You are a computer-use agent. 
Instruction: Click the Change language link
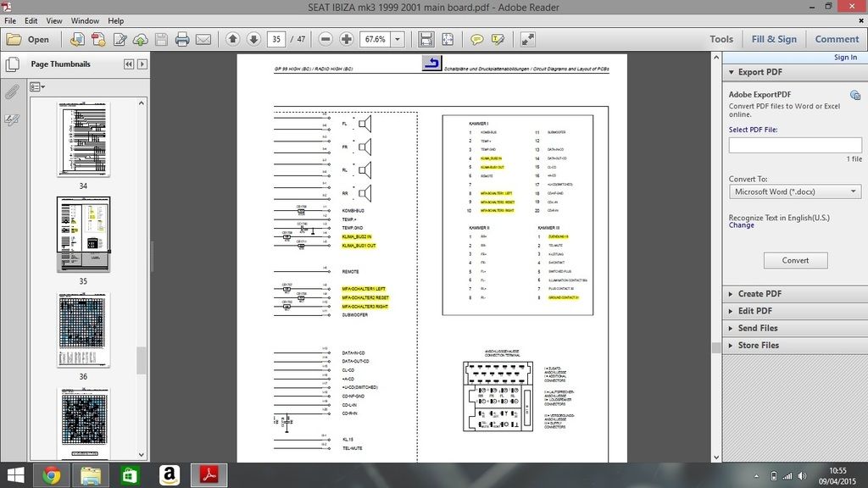[x=741, y=225]
